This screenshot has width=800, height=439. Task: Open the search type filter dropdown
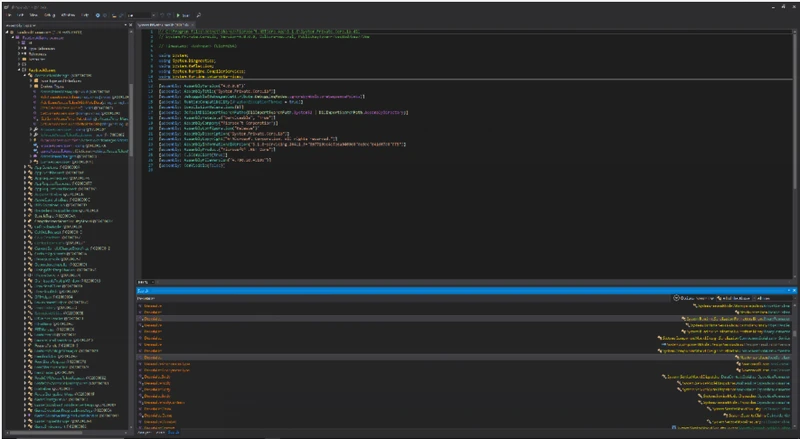736,298
